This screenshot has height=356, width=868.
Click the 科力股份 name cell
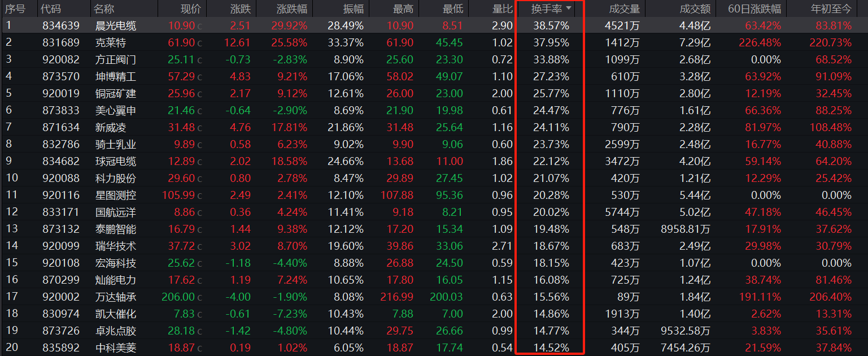pos(116,178)
